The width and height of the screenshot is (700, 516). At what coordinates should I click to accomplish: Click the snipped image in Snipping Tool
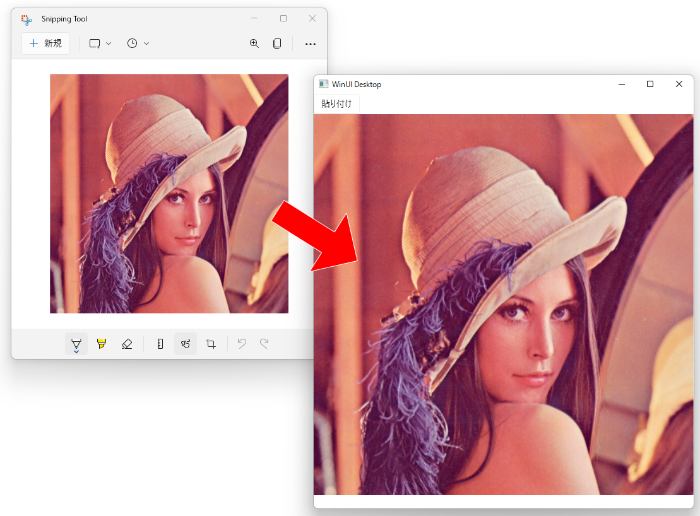[169, 194]
